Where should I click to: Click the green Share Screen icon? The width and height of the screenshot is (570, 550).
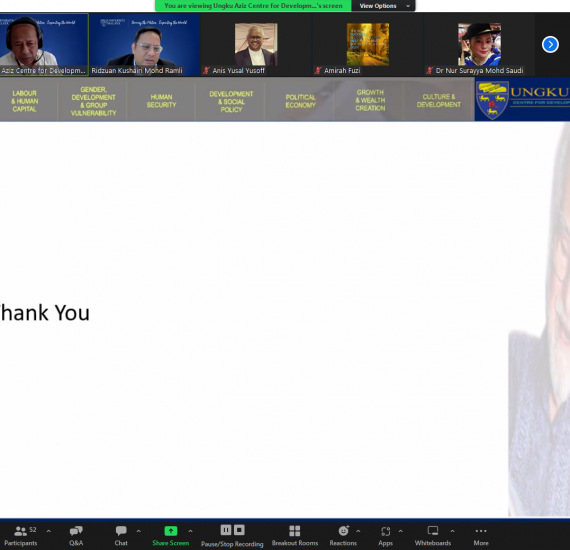[170, 531]
